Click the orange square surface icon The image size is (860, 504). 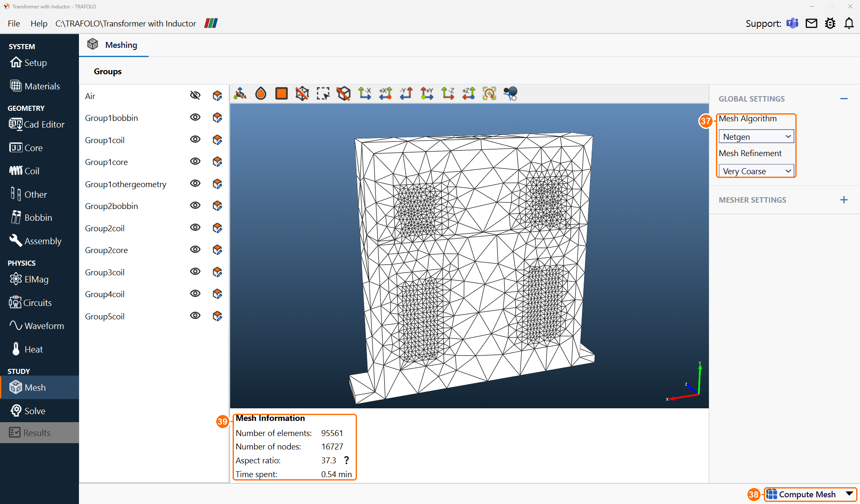281,93
